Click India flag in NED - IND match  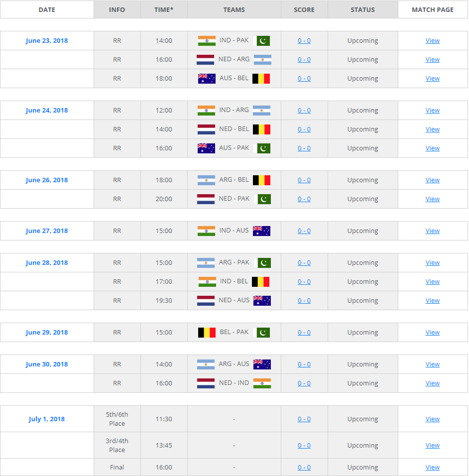(x=262, y=383)
